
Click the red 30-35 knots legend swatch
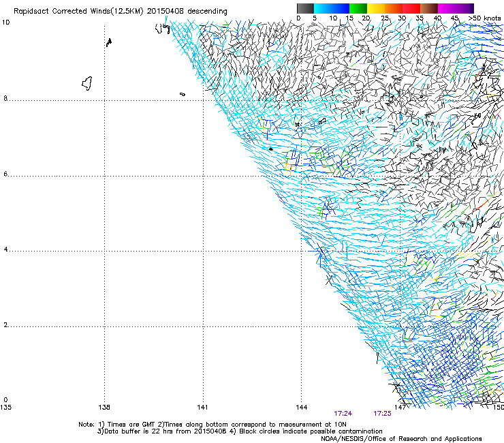411,8
